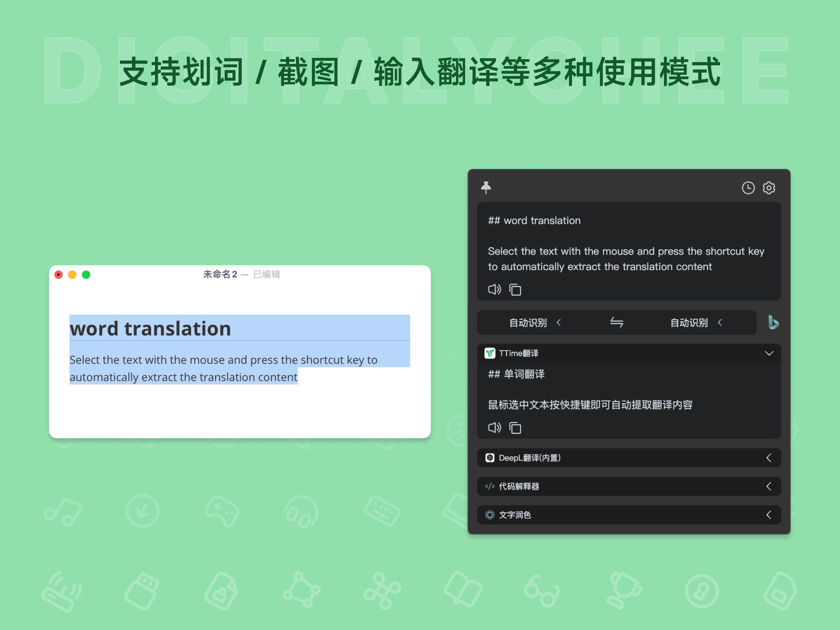Expand the 代码解释器 panel
This screenshot has width=840, height=630.
pos(769,486)
